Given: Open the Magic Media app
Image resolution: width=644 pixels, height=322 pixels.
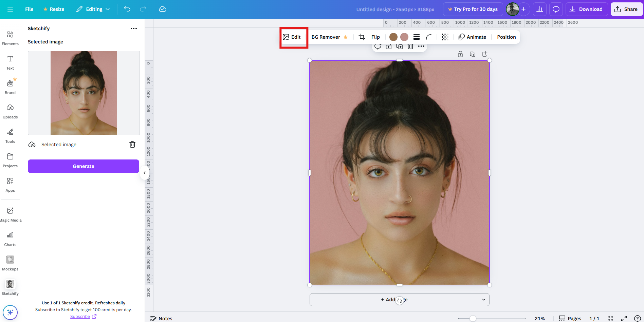Looking at the screenshot, I should pos(11,214).
